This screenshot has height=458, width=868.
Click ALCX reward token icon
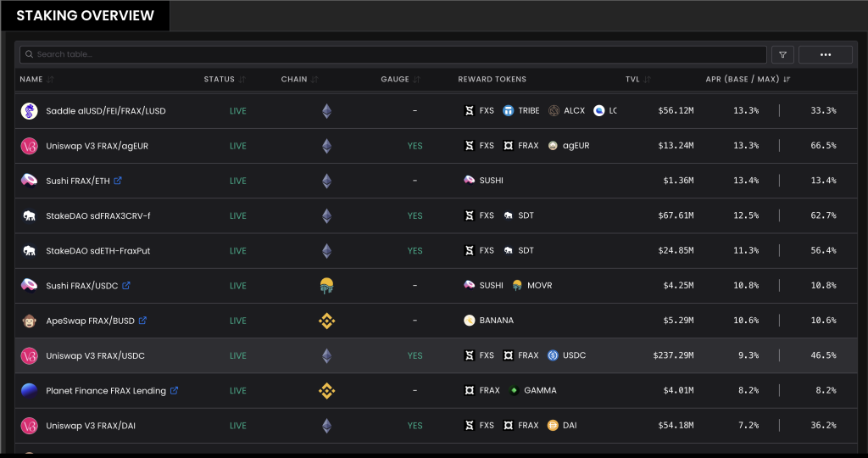(x=554, y=111)
